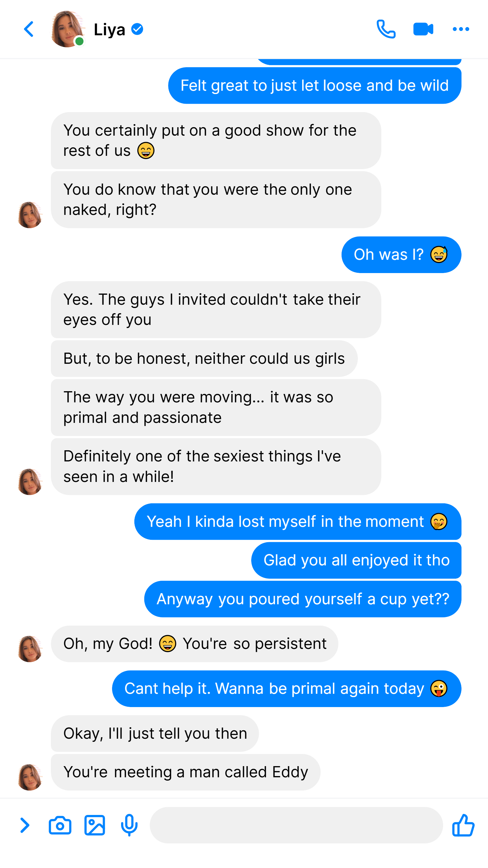Tap the contact name Liya
488x868 pixels.
click(109, 30)
